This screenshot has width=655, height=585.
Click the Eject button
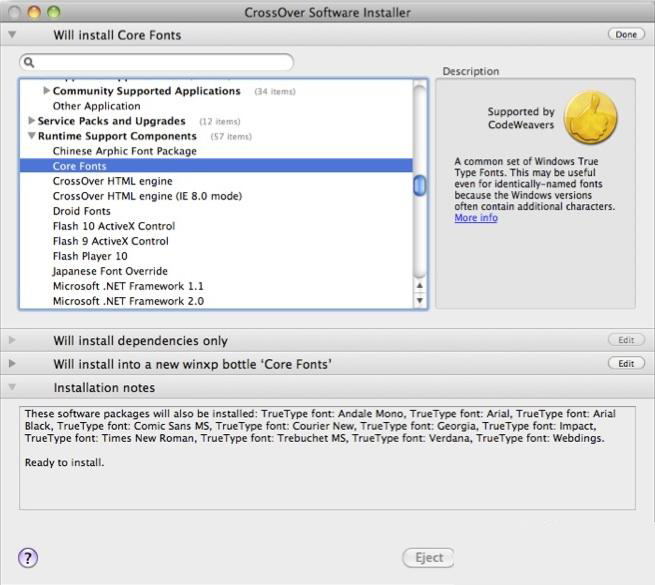pos(428,558)
